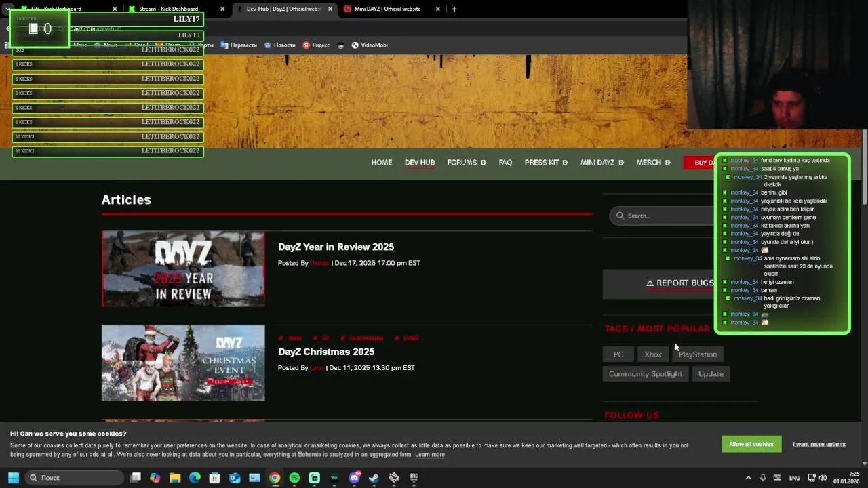This screenshot has height=488, width=868.
Task: Select the Update tag
Action: [x=711, y=374]
